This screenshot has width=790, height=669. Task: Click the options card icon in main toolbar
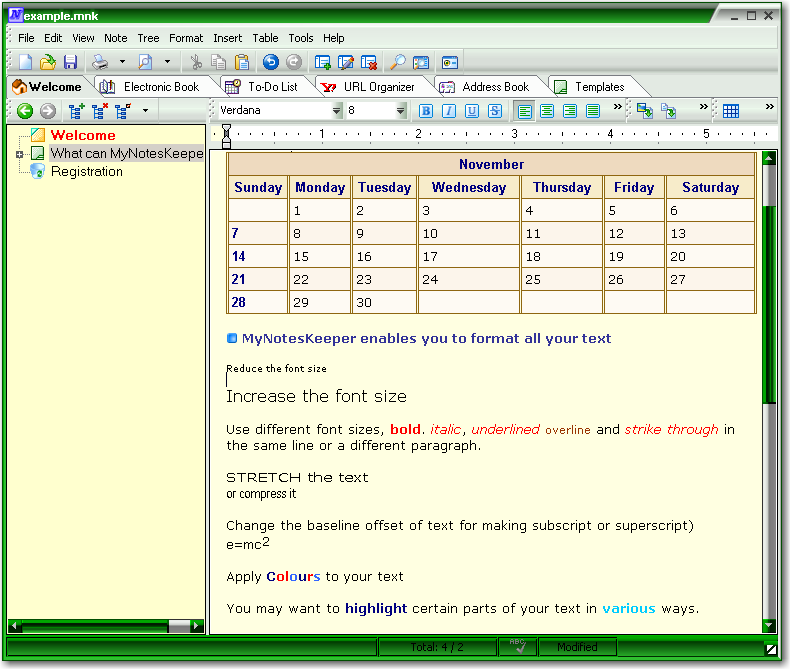449,62
